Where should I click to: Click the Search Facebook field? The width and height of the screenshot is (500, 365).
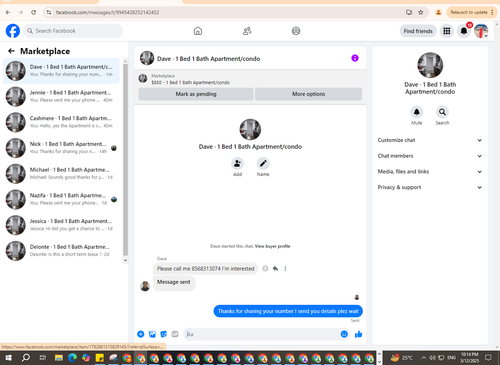(x=73, y=31)
